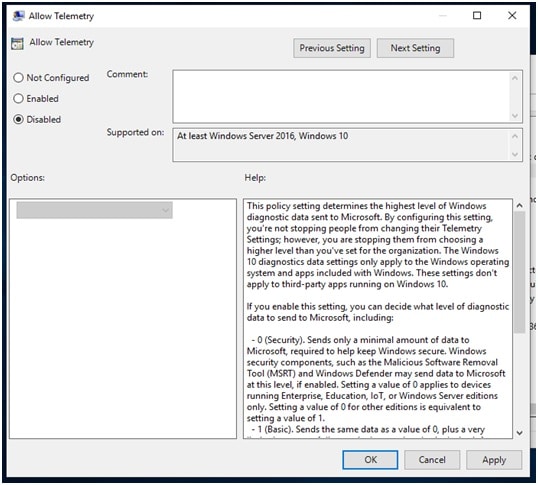
Task: Minimize the Allow Telemetry window
Action: tap(443, 15)
